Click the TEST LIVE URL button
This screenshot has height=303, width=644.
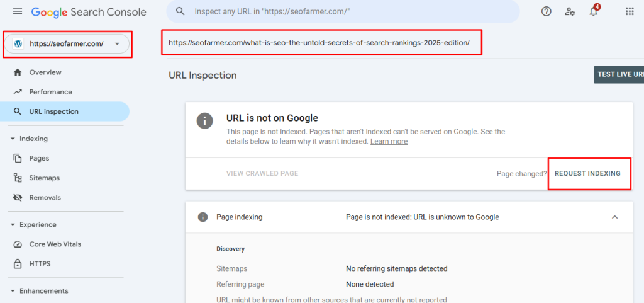[619, 74]
